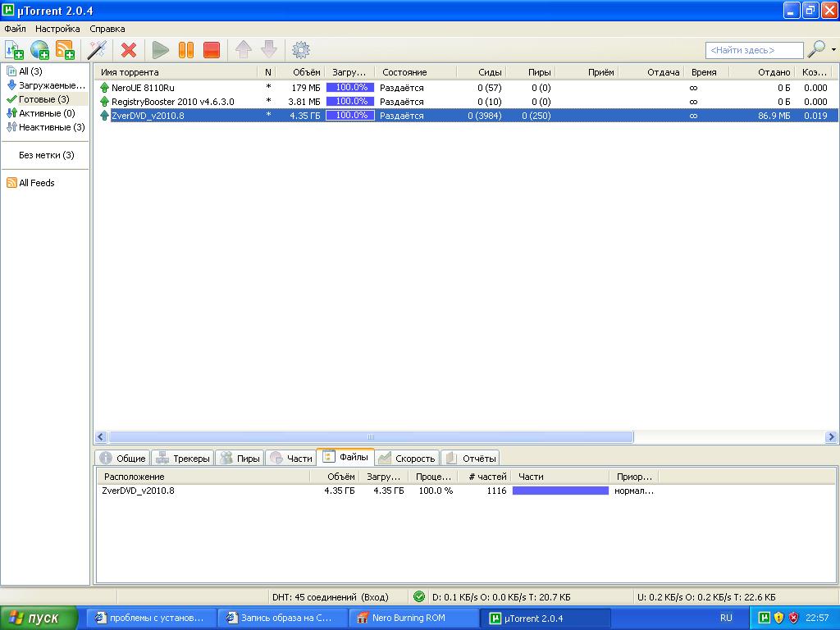The height and width of the screenshot is (630, 840).
Task: Sort files by the Расположение column
Action: coord(203,477)
